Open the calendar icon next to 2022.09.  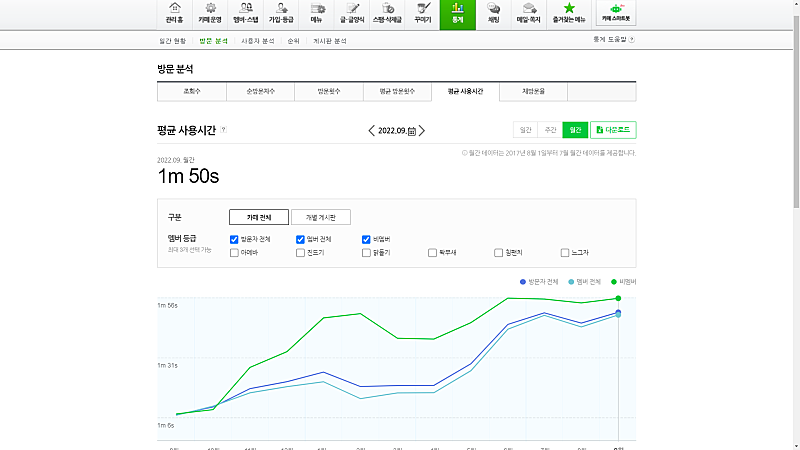click(412, 131)
